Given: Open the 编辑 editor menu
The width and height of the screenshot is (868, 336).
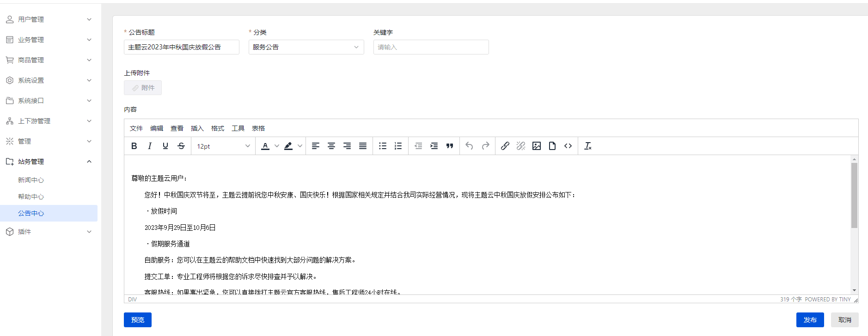Looking at the screenshot, I should pos(157,128).
